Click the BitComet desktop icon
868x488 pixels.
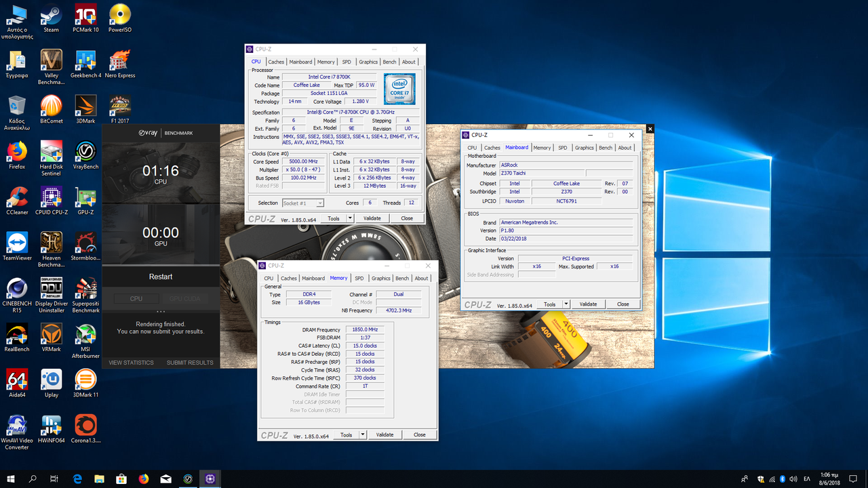(51, 109)
